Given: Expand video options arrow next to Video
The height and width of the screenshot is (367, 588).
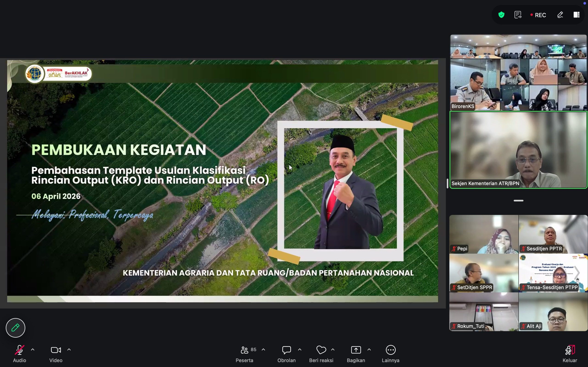Looking at the screenshot, I should (69, 350).
